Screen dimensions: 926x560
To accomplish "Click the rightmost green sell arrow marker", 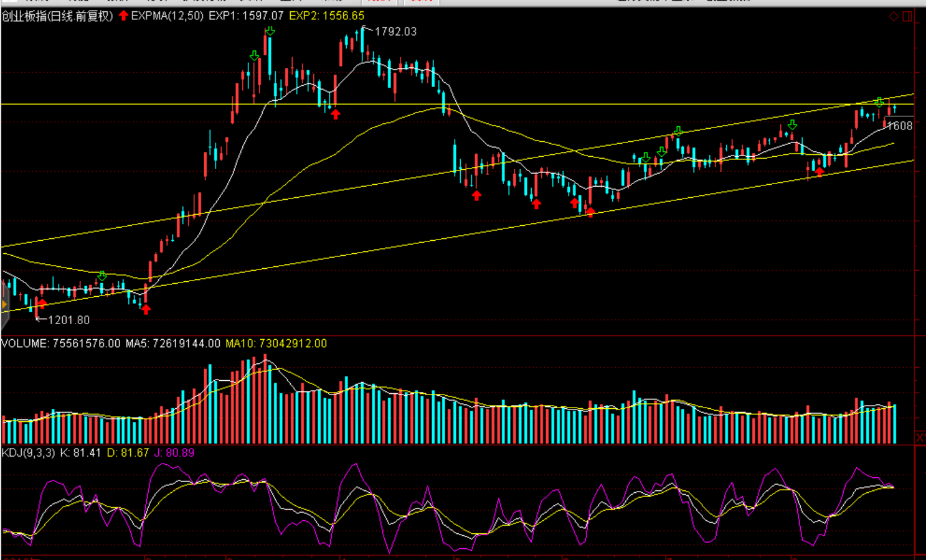I will point(879,102).
